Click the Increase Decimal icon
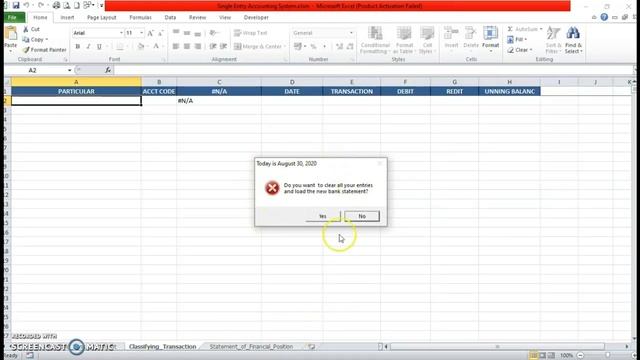640x360 pixels. click(x=339, y=47)
